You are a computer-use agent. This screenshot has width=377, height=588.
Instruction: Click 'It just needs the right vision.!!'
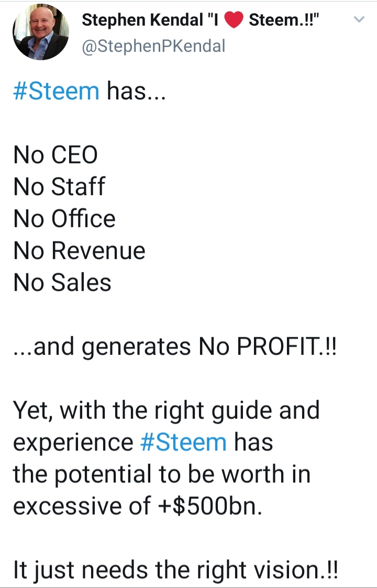(175, 570)
